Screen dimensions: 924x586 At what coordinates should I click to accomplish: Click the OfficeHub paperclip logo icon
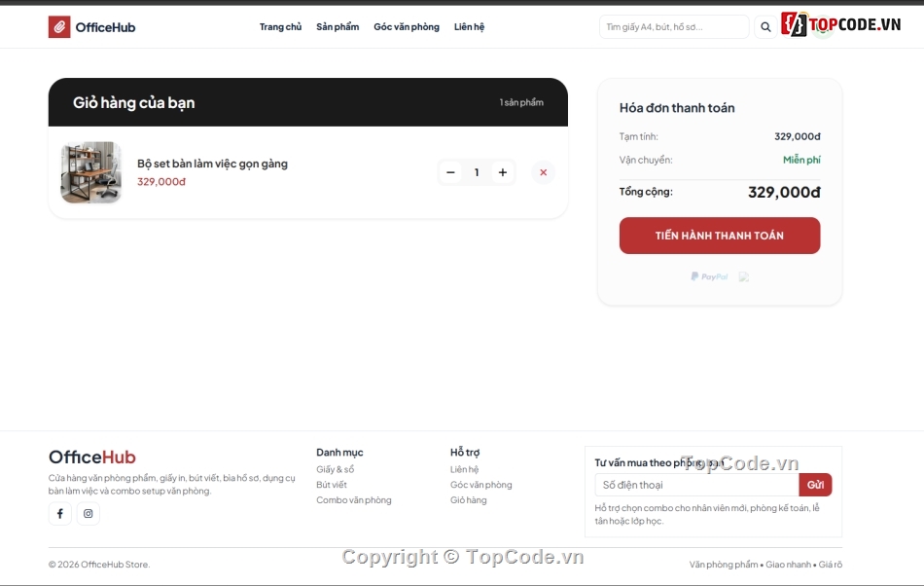click(x=59, y=27)
